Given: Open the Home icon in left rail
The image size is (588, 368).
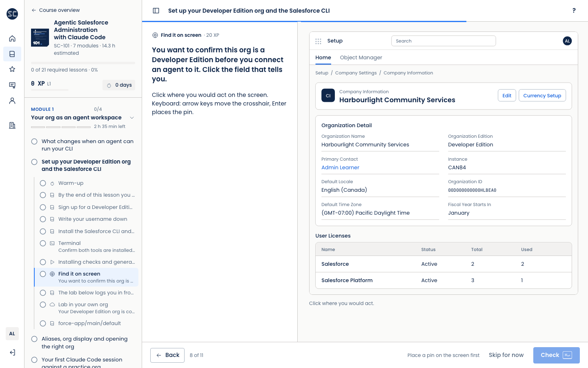Looking at the screenshot, I should (12, 38).
